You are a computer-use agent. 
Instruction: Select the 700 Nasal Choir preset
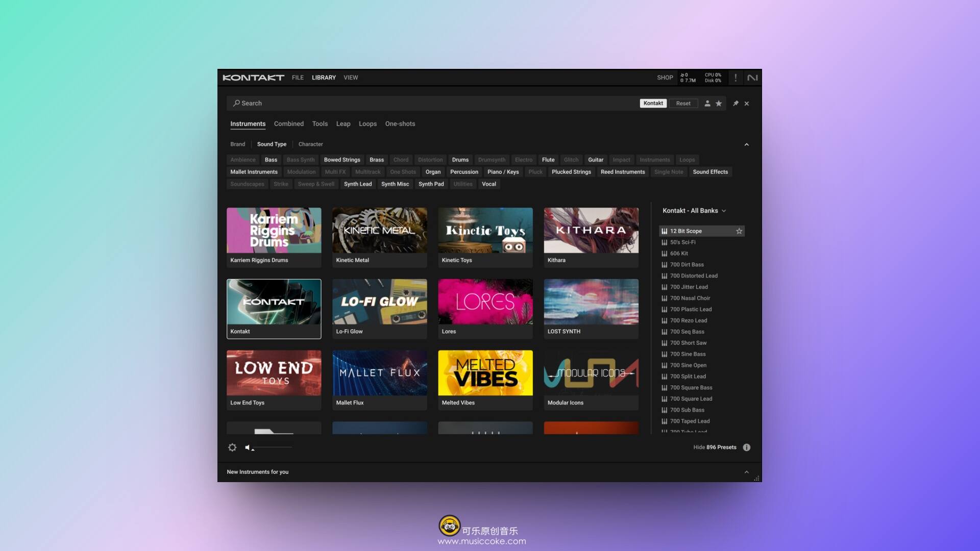coord(702,298)
